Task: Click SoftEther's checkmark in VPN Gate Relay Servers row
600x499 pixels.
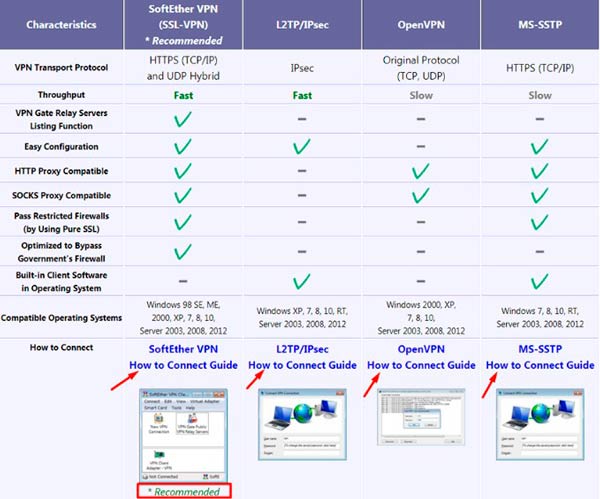Action: point(183,119)
